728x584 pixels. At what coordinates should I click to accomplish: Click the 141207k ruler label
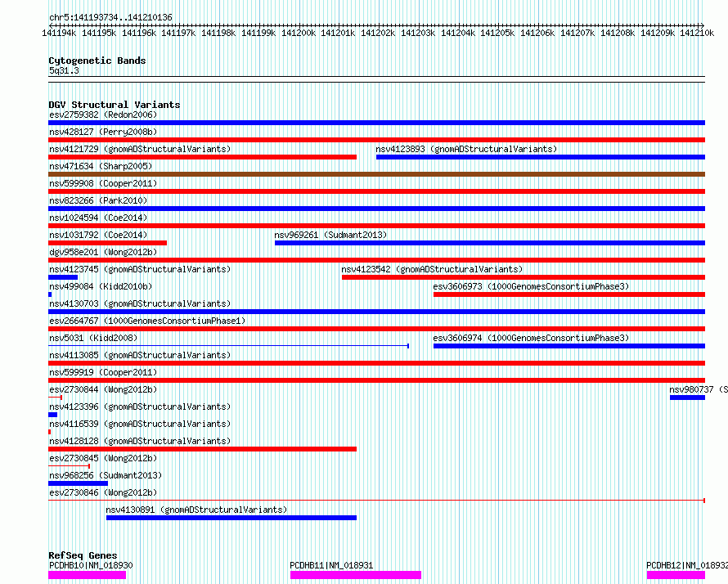(x=577, y=33)
